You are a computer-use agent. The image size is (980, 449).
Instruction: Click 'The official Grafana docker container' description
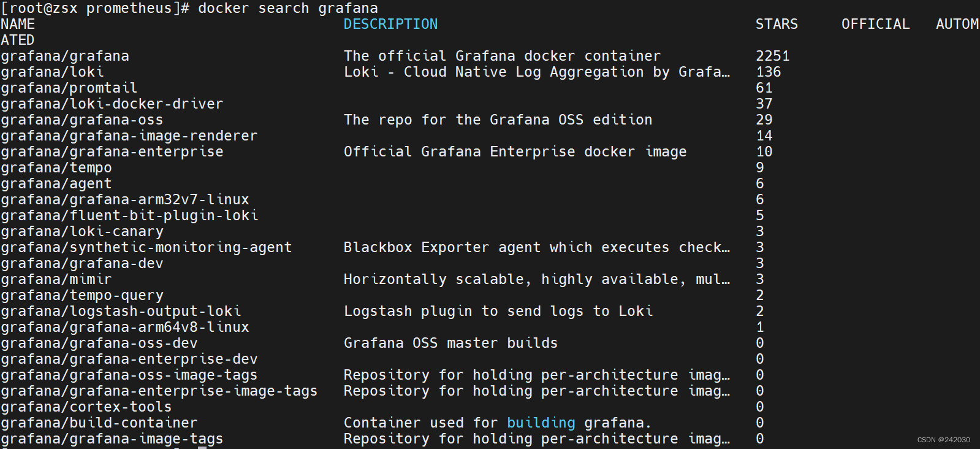point(503,56)
